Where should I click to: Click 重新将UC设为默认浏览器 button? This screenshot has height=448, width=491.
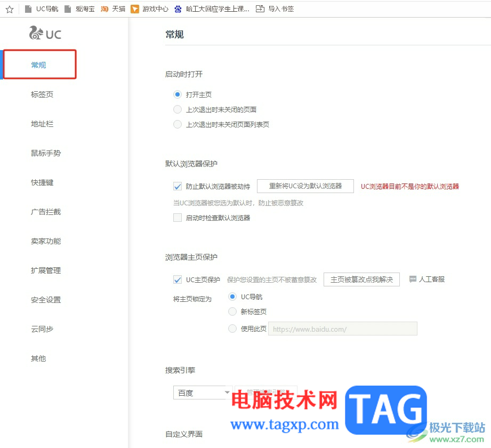tap(305, 186)
